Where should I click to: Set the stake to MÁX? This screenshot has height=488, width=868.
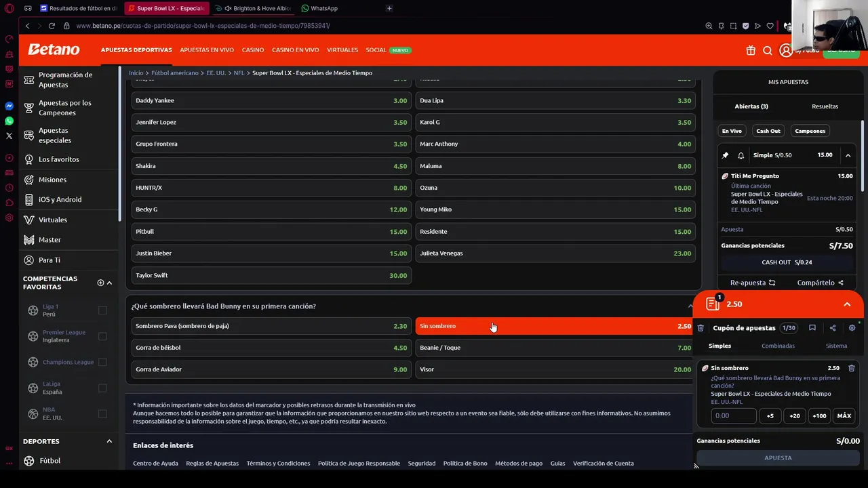coord(844,416)
